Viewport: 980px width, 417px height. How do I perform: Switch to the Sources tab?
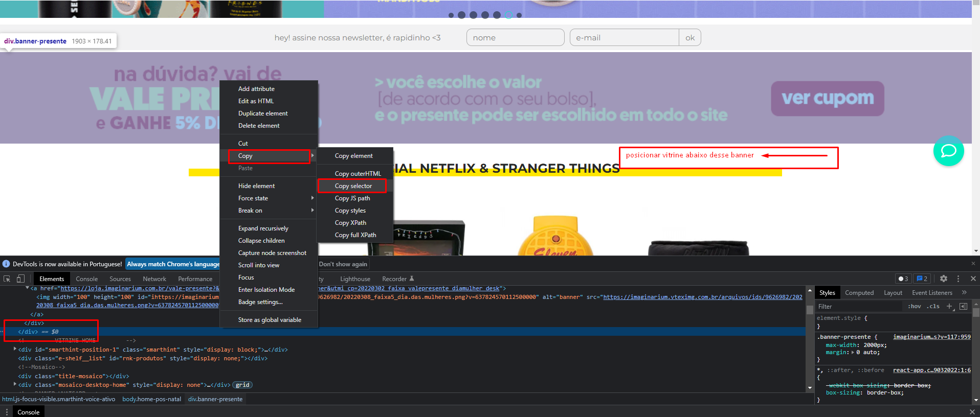120,279
